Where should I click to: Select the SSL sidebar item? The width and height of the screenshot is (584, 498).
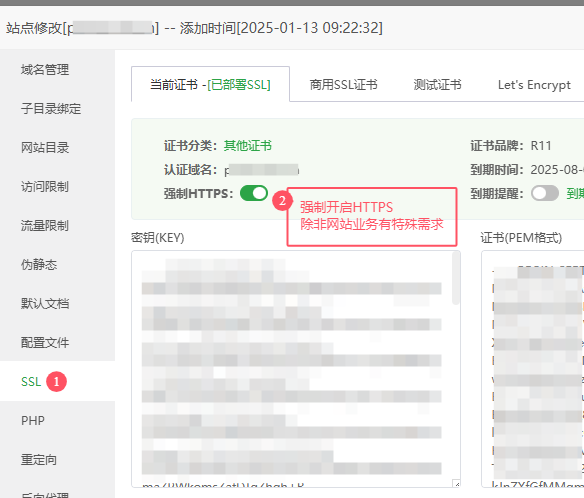[31, 382]
